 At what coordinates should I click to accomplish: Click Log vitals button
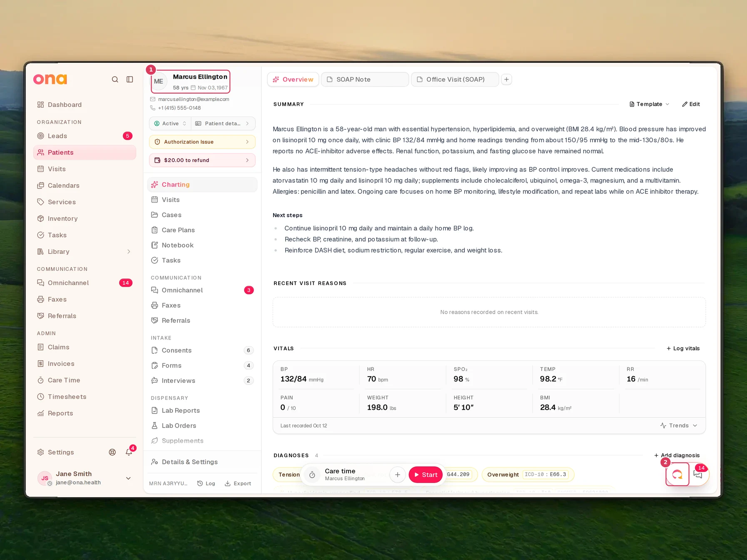(683, 349)
